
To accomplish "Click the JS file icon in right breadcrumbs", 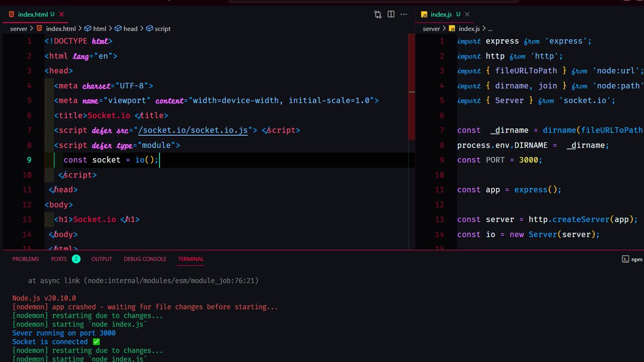I will coord(452,28).
